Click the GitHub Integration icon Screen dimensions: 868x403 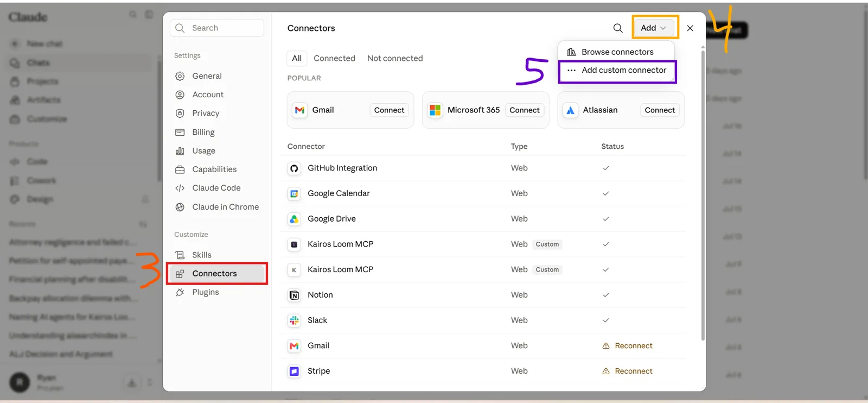[294, 168]
